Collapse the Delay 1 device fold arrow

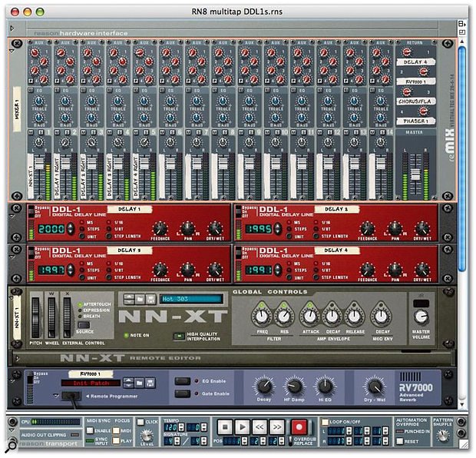(12, 217)
